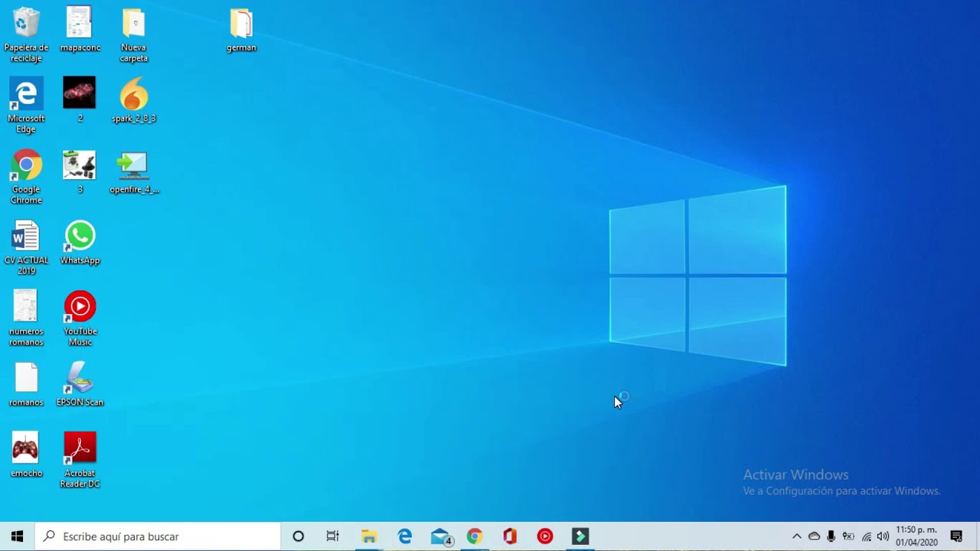Select the numeros romanos file icon
Image resolution: width=980 pixels, height=551 pixels.
pyautogui.click(x=26, y=318)
